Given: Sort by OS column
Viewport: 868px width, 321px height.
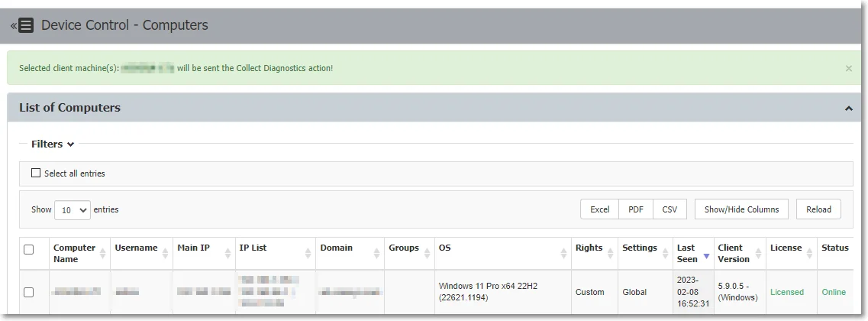Looking at the screenshot, I should click(502, 254).
